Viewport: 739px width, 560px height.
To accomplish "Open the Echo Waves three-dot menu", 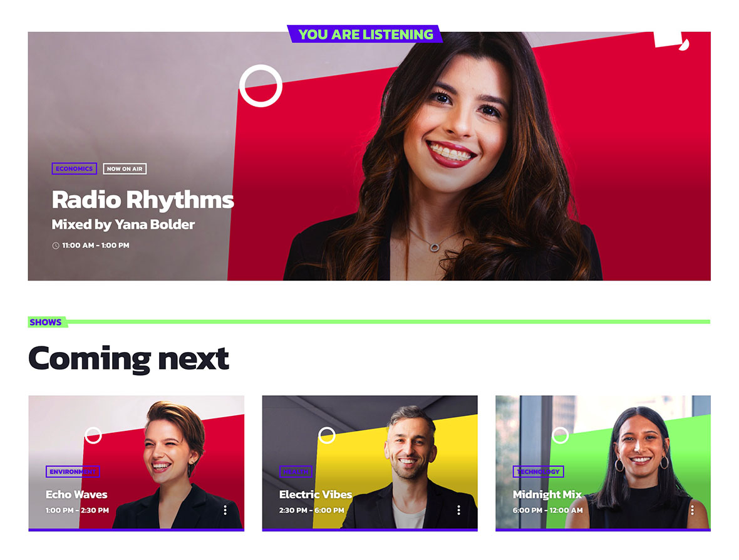I will 225,510.
